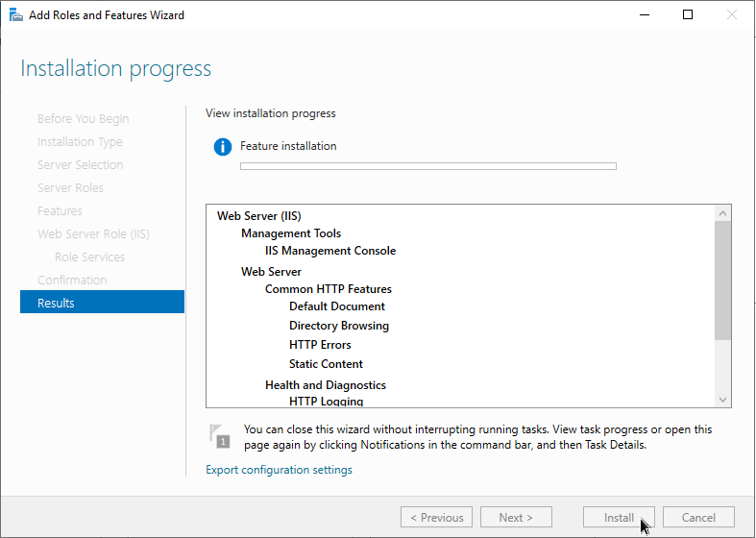Click the Next button
756x538 pixels.
516,517
